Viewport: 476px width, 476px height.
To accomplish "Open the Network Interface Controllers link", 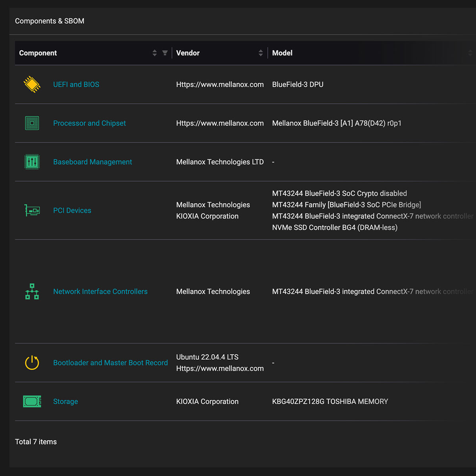I will (100, 292).
